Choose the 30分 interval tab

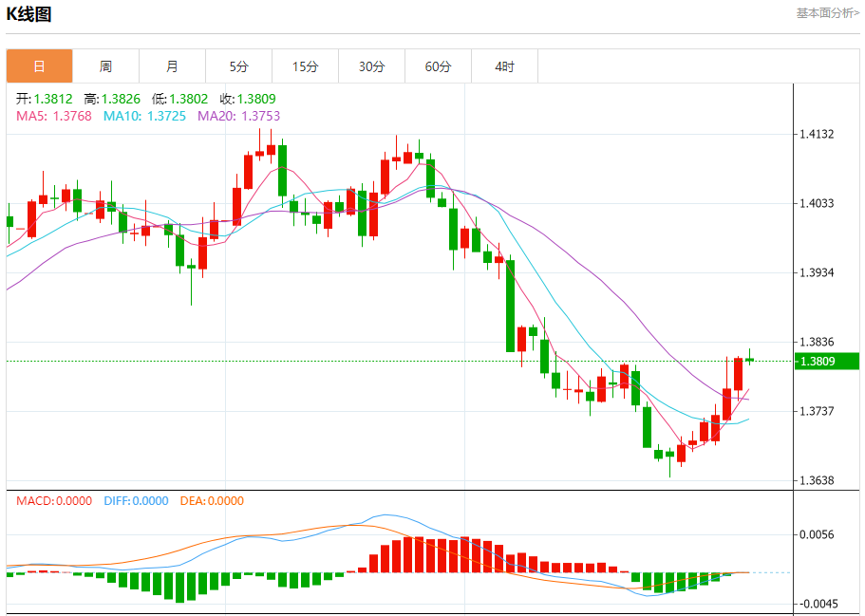(x=371, y=66)
